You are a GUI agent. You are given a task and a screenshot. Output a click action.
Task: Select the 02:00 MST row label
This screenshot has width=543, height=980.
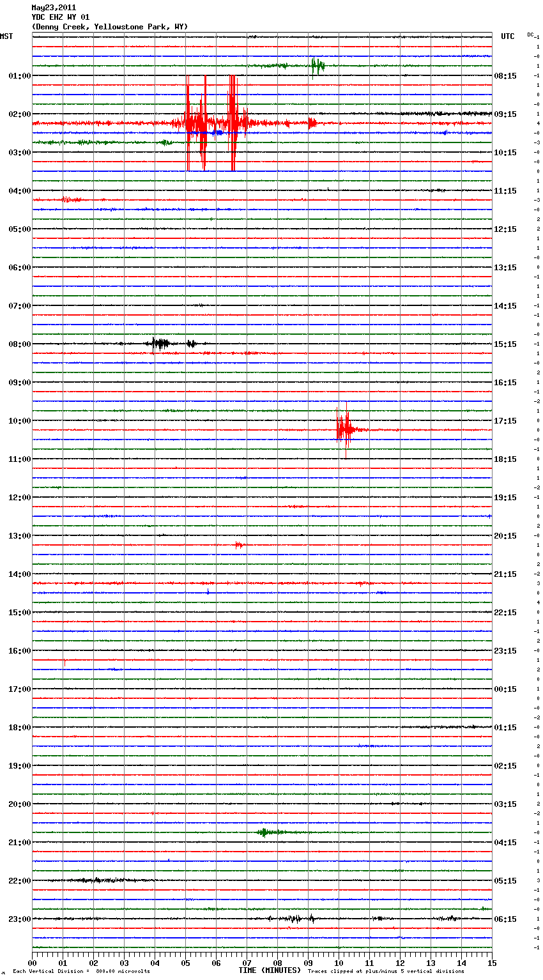20,114
